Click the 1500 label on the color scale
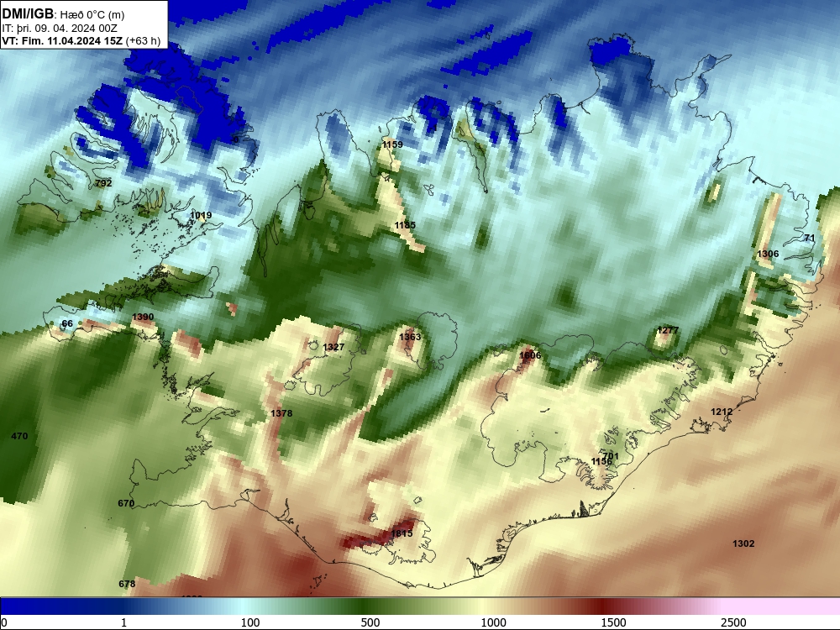The height and width of the screenshot is (630, 840). [613, 622]
